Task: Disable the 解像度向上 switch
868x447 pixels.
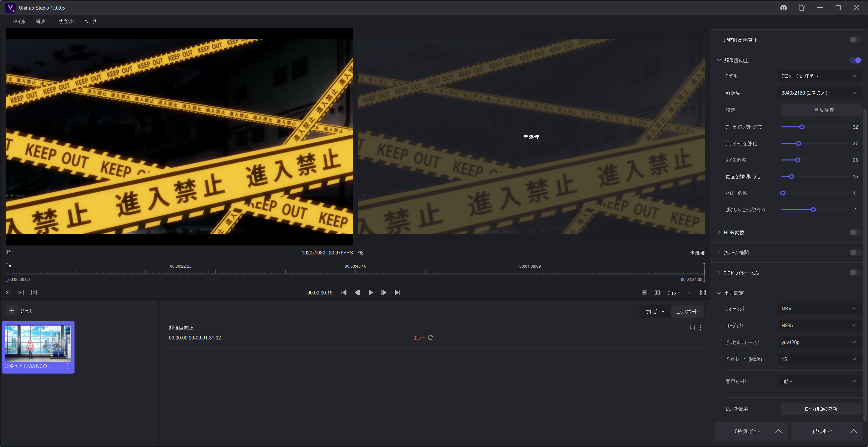Action: (855, 60)
